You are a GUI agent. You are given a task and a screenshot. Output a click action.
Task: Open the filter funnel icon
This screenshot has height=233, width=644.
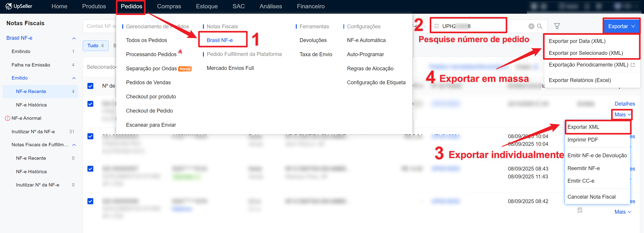(557, 26)
